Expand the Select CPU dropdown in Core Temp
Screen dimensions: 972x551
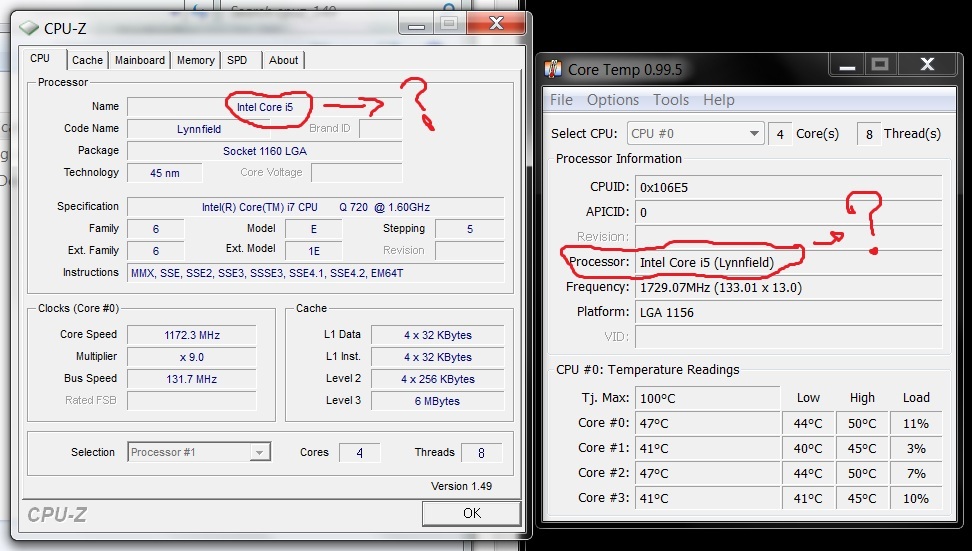(694, 134)
